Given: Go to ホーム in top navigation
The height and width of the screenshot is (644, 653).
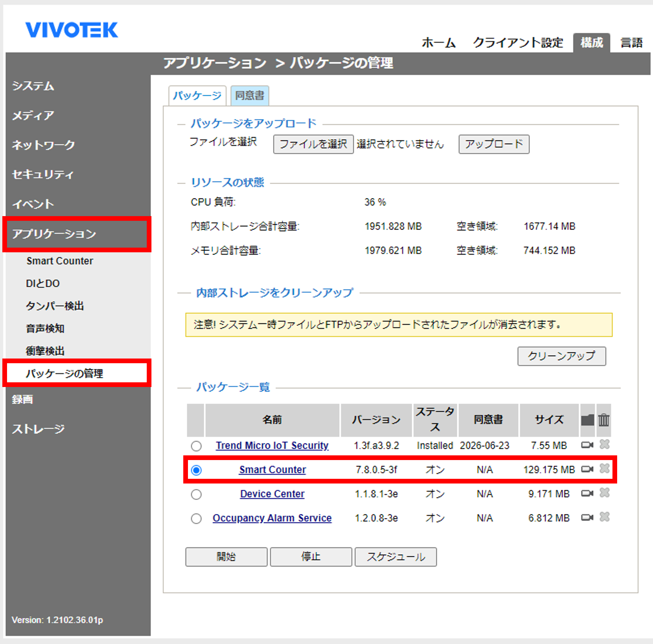Looking at the screenshot, I should (x=438, y=43).
